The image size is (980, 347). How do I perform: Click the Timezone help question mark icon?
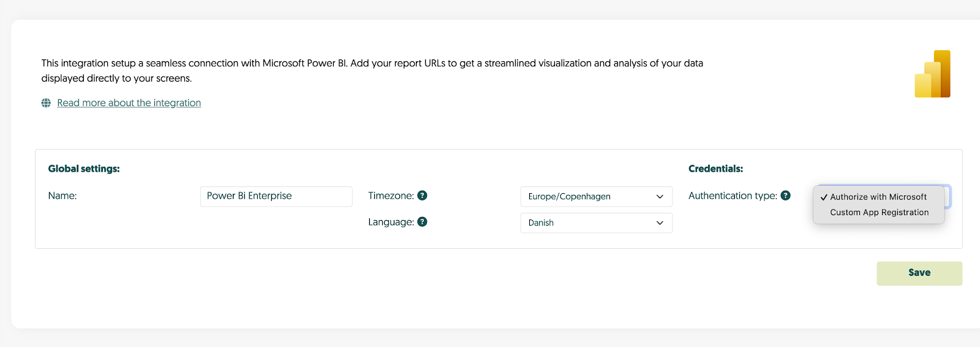(x=422, y=196)
